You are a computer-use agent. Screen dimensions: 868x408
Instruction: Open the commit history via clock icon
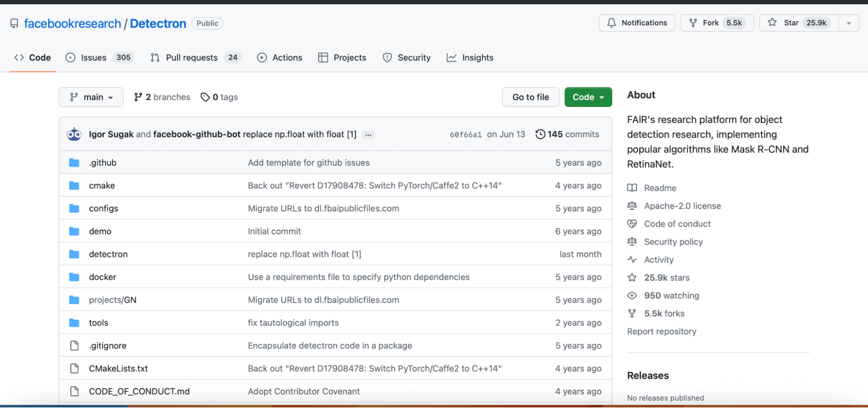[x=540, y=134]
